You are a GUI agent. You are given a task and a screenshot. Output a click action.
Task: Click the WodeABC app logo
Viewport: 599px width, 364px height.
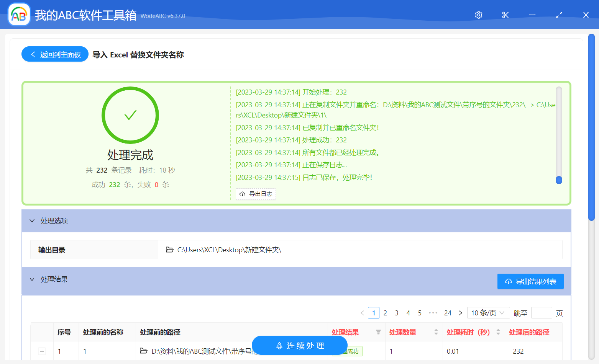(x=19, y=15)
